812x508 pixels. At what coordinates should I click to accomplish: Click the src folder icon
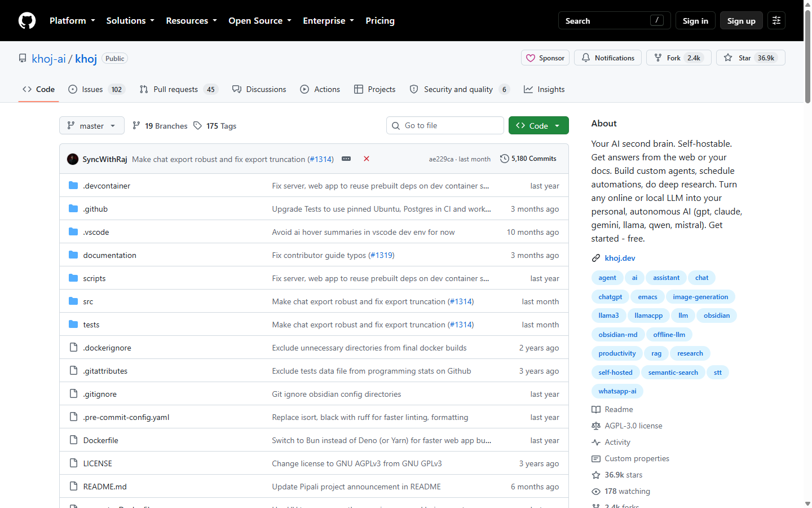[x=73, y=301]
